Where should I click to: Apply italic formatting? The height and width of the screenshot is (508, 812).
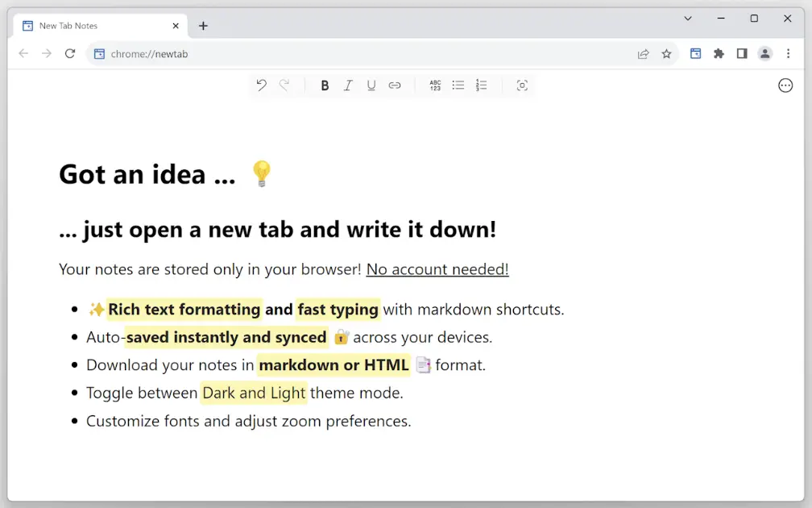[348, 85]
